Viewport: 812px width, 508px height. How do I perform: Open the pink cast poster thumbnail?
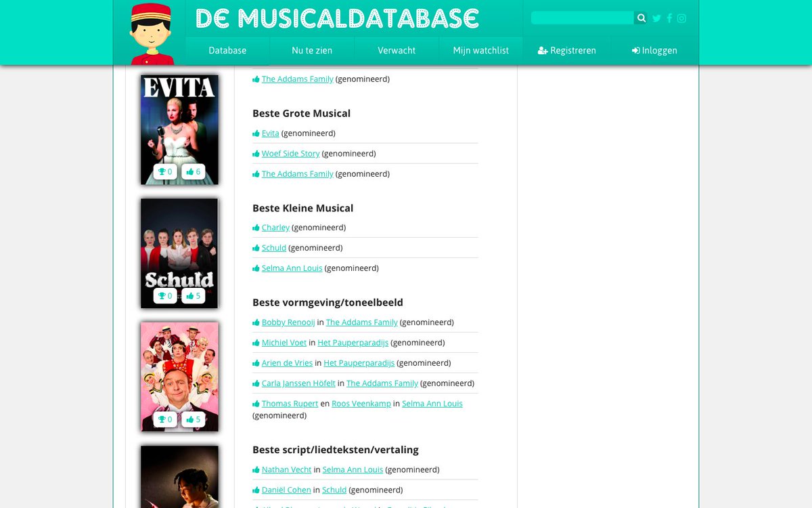pyautogui.click(x=179, y=377)
